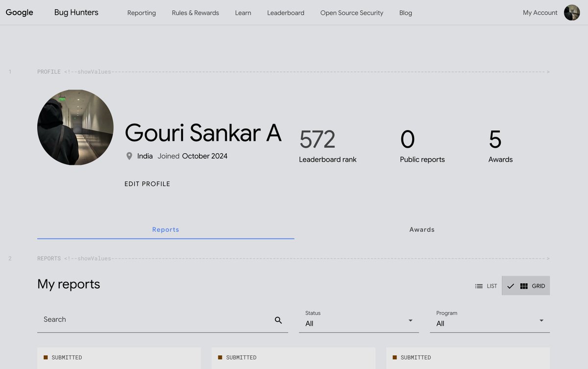The image size is (588, 369).
Task: Click the large profile picture
Action: click(x=75, y=127)
